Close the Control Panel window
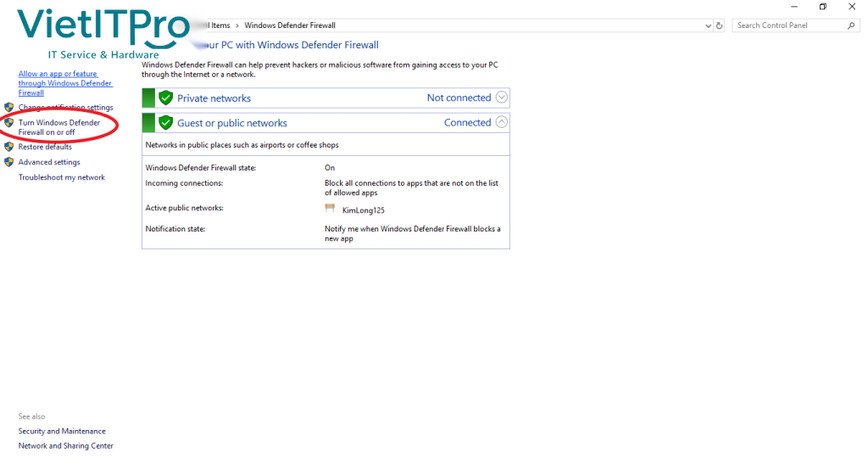This screenshot has height=463, width=868. (x=852, y=7)
